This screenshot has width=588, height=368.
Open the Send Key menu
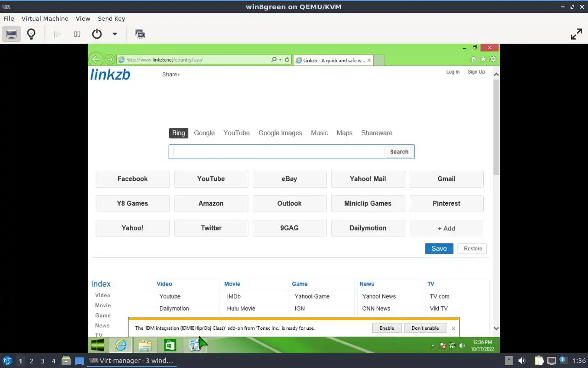point(111,18)
